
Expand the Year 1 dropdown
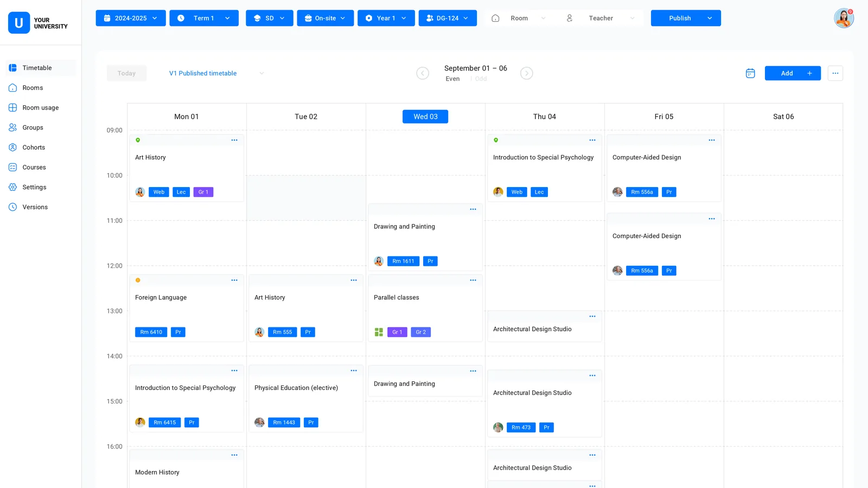pyautogui.click(x=386, y=18)
